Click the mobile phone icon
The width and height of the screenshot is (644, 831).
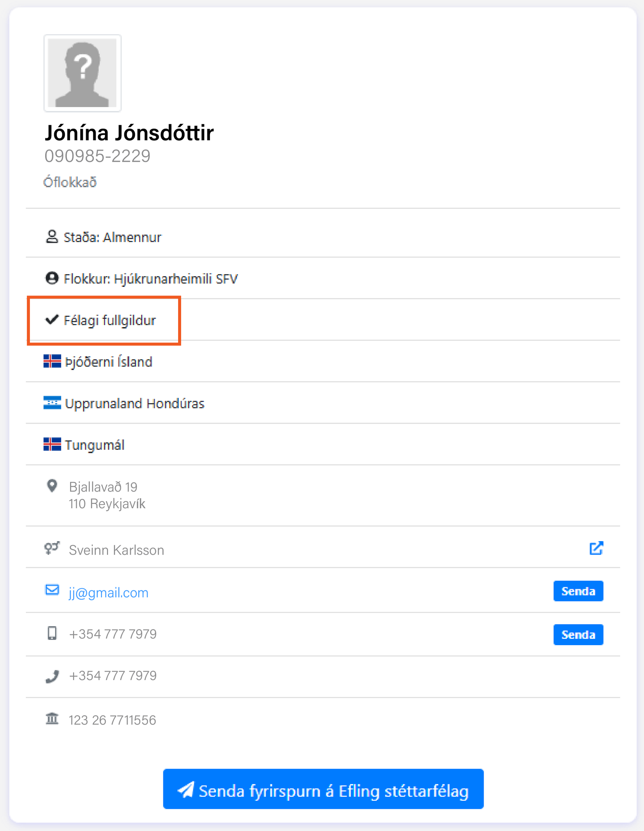click(x=52, y=633)
